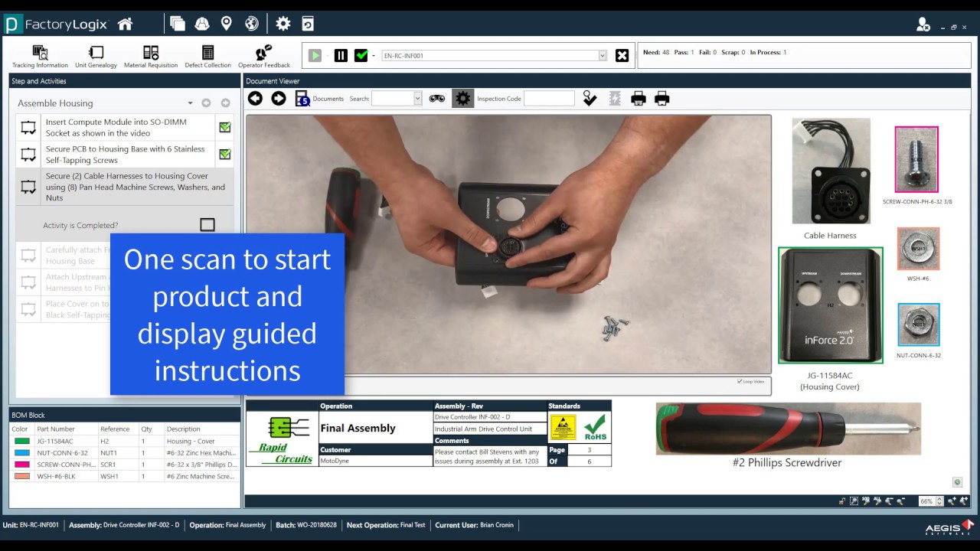Viewport: 980px width, 551px height.
Task: Select the zoom-to-region tool
Action: coord(854,501)
